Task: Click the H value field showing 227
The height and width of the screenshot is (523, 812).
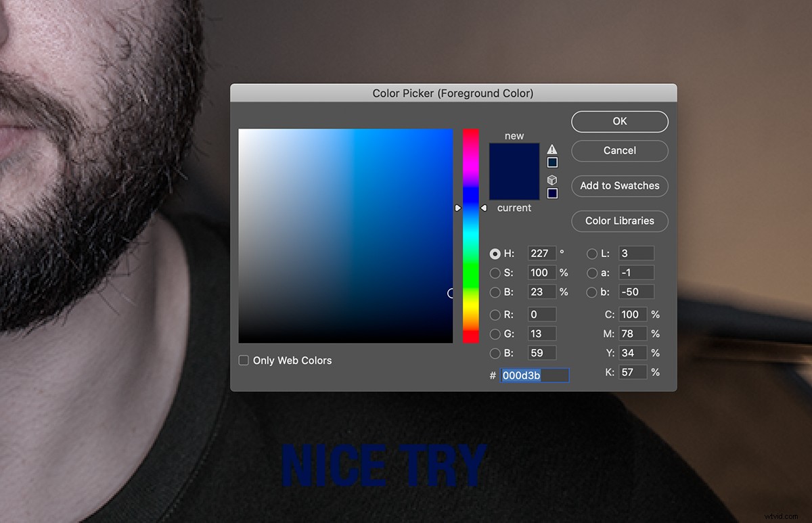Action: pos(541,253)
